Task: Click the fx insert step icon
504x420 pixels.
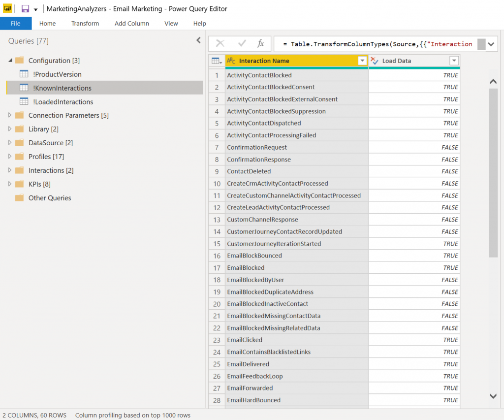Action: 261,43
